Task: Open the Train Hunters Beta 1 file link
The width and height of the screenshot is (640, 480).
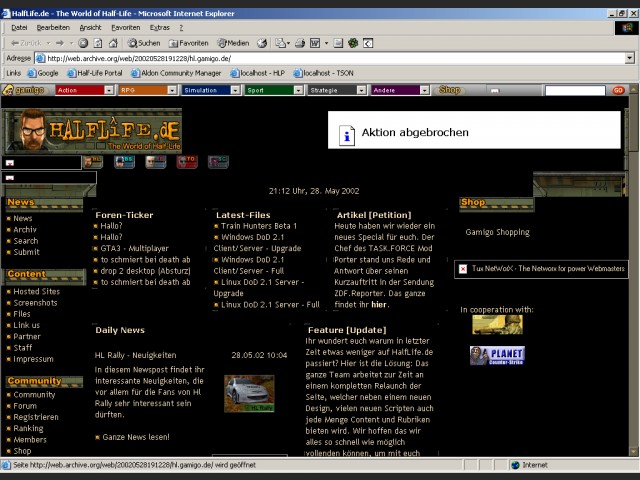Action: [x=259, y=226]
